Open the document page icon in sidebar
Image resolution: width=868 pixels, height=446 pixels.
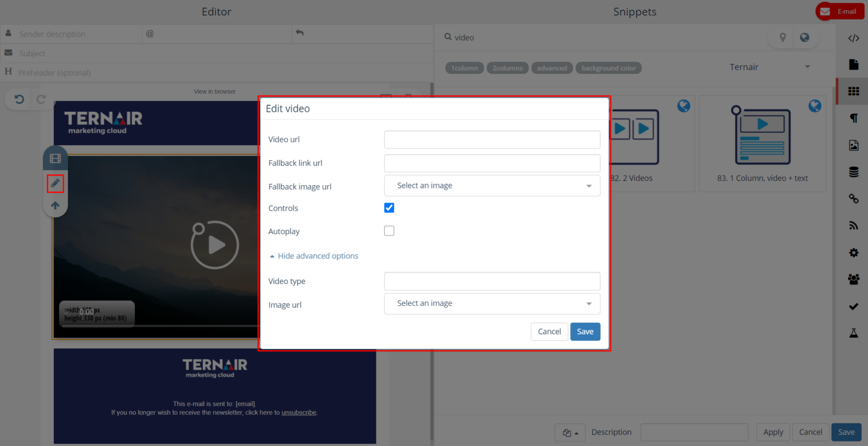coord(853,64)
